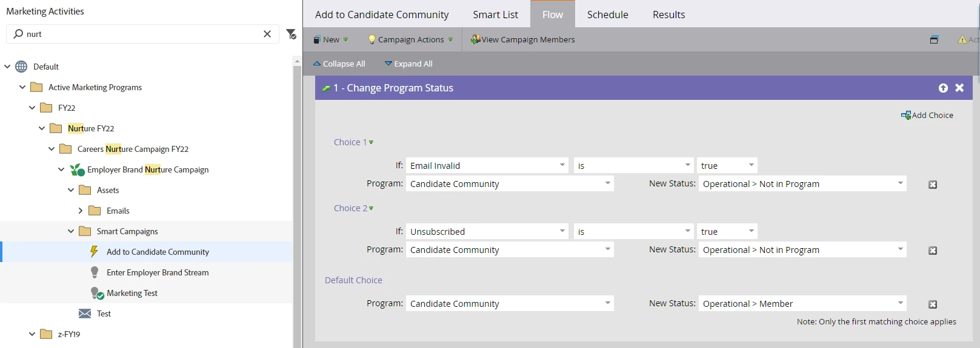The height and width of the screenshot is (348, 980).
Task: Expand the Emails folder
Action: pos(81,211)
